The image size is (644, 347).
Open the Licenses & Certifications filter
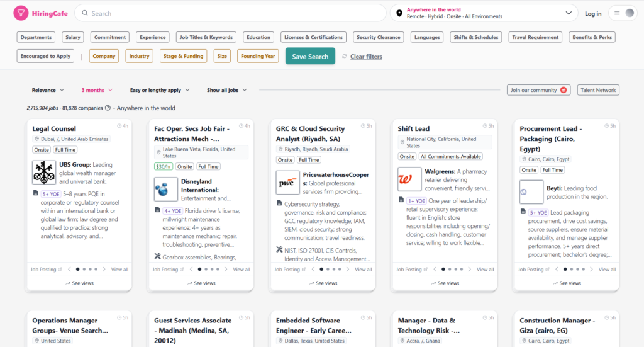pyautogui.click(x=313, y=37)
